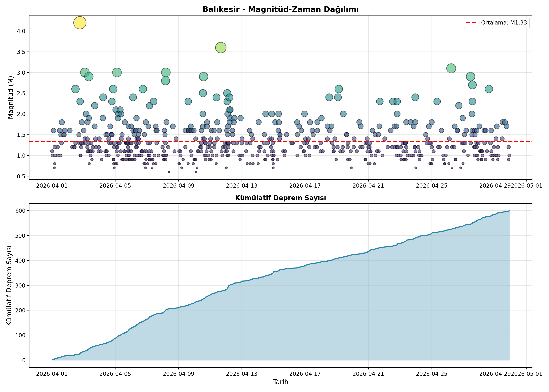Click '2026-04-25' under the magnitude chart
The image size is (549, 392).
(x=432, y=186)
